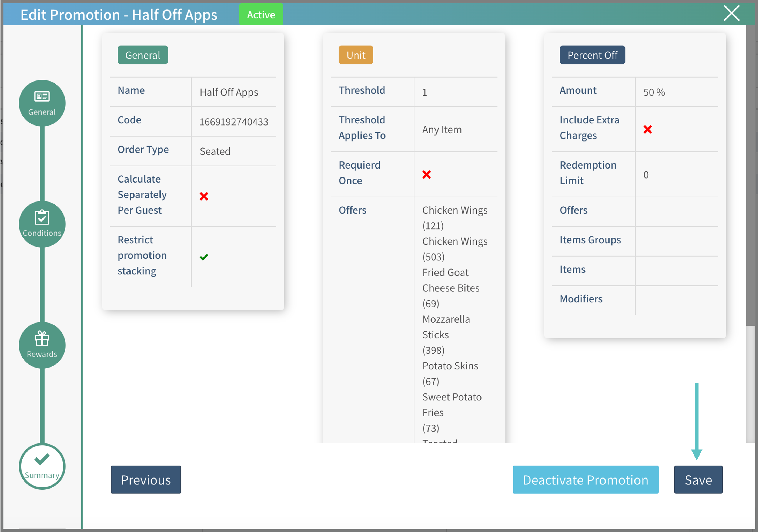The height and width of the screenshot is (532, 759).
Task: Click the red X beside Requierd Once
Action: click(x=426, y=174)
